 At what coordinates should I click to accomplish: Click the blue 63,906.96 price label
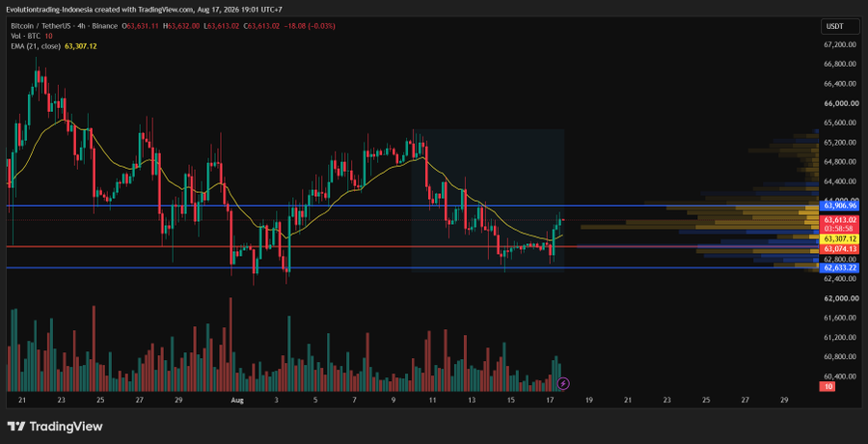[x=840, y=206]
